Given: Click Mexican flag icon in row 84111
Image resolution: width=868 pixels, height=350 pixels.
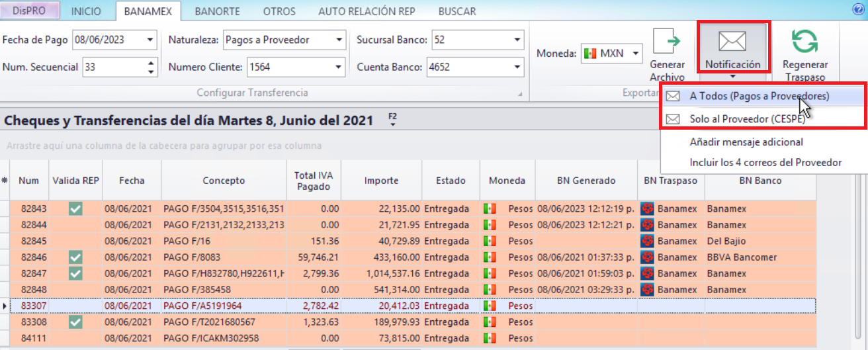Looking at the screenshot, I should [490, 337].
